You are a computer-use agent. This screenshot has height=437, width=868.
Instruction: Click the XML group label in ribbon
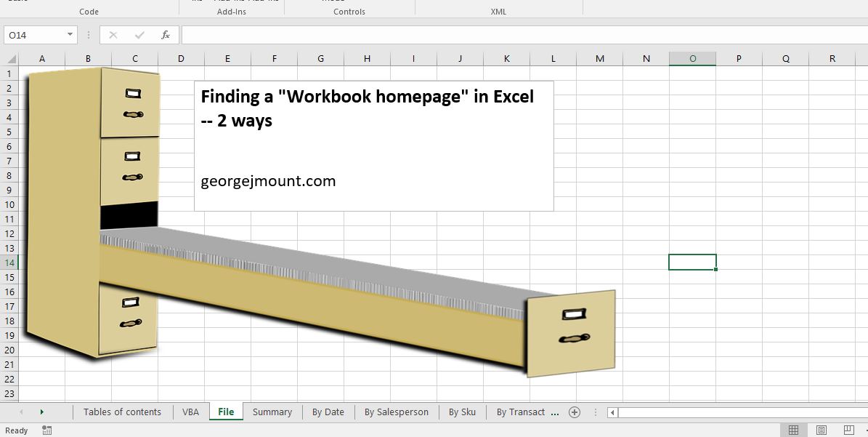pyautogui.click(x=499, y=12)
